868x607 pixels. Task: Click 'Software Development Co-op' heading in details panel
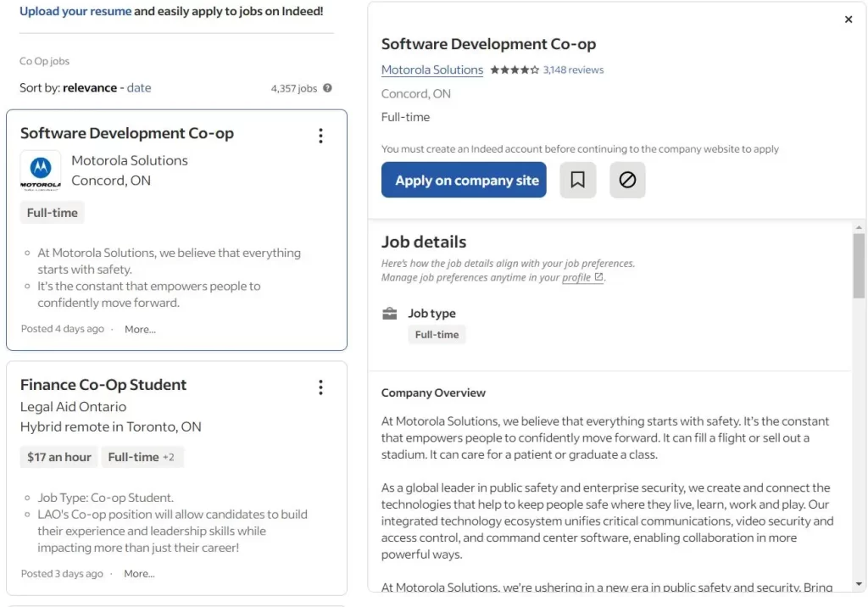pyautogui.click(x=488, y=44)
